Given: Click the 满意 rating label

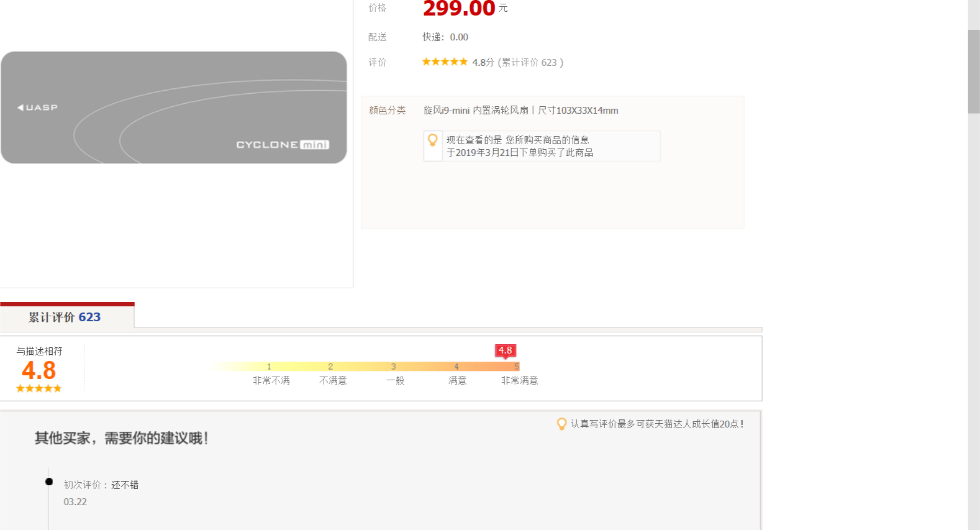Looking at the screenshot, I should [457, 380].
